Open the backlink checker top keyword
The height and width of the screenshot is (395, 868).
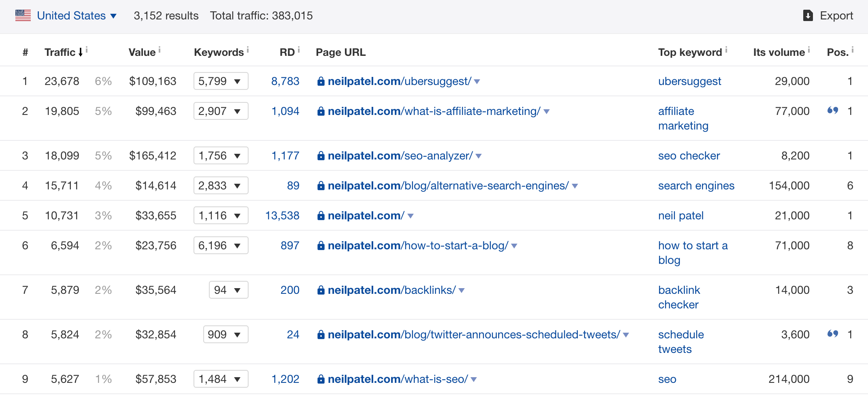point(679,297)
